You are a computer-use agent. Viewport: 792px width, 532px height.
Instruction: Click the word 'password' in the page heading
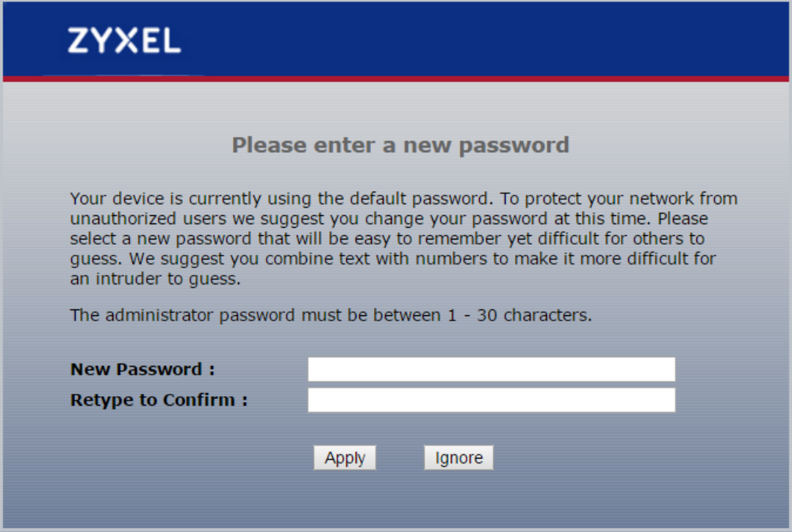[514, 145]
